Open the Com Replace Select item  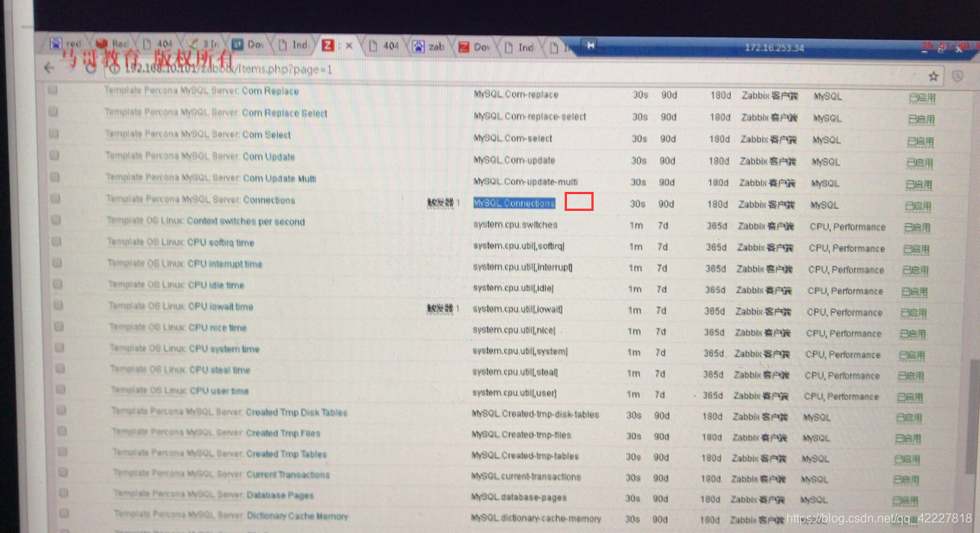(x=284, y=113)
